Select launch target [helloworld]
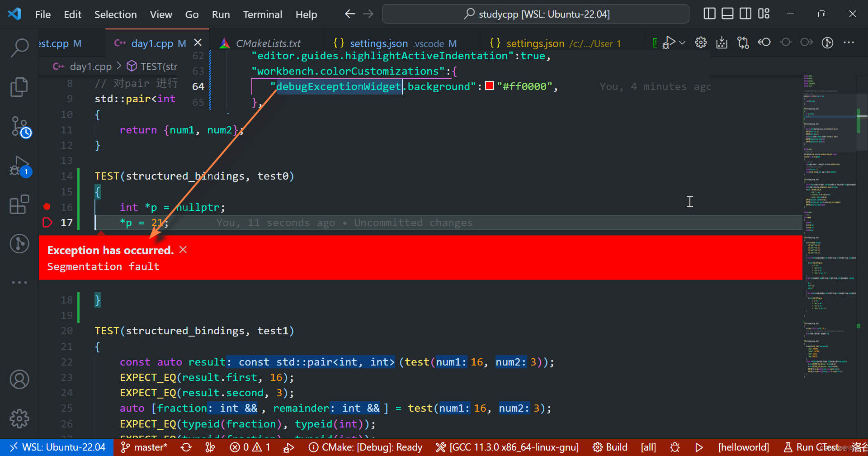868x456 pixels. (743, 447)
